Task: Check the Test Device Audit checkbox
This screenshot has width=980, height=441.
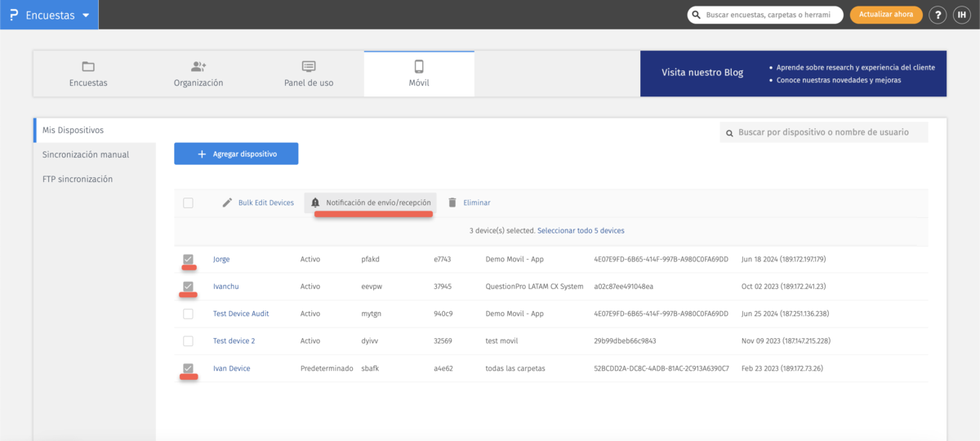Action: [x=189, y=314]
